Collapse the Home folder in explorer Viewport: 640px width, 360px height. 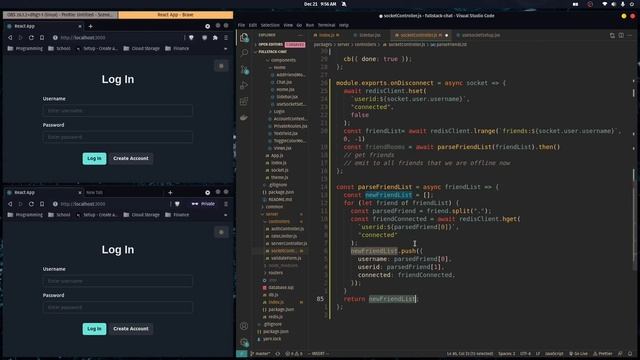[x=279, y=67]
